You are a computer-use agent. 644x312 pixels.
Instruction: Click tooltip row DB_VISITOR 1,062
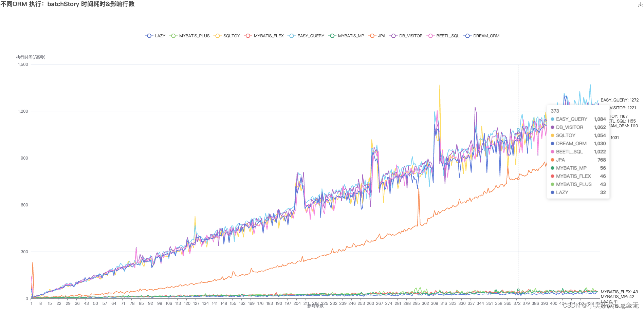(578, 127)
